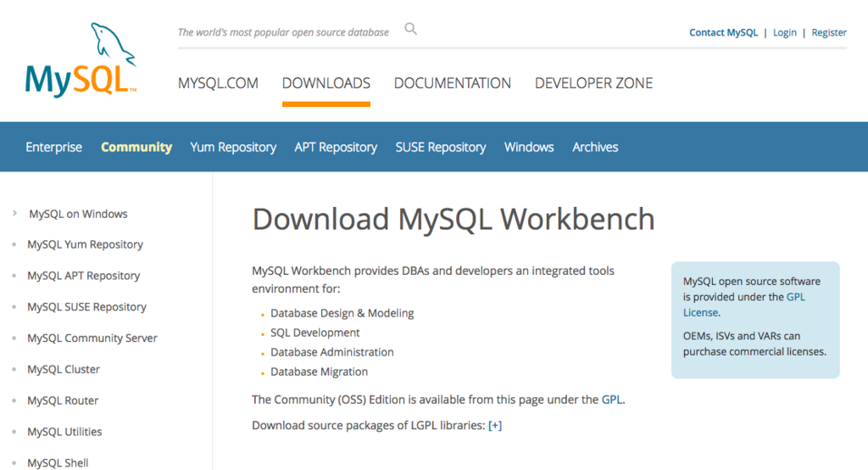Open MySQL APT Repository sidebar link

coord(84,276)
